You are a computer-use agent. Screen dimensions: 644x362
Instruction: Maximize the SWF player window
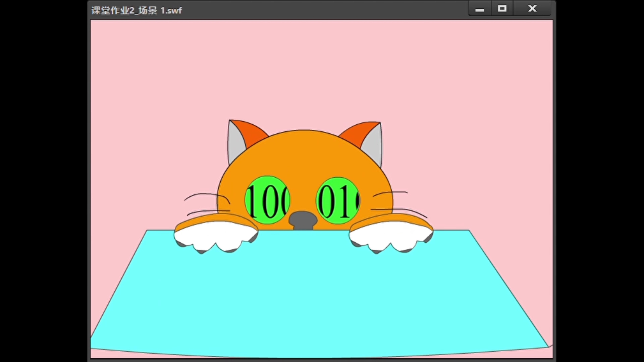click(x=502, y=9)
